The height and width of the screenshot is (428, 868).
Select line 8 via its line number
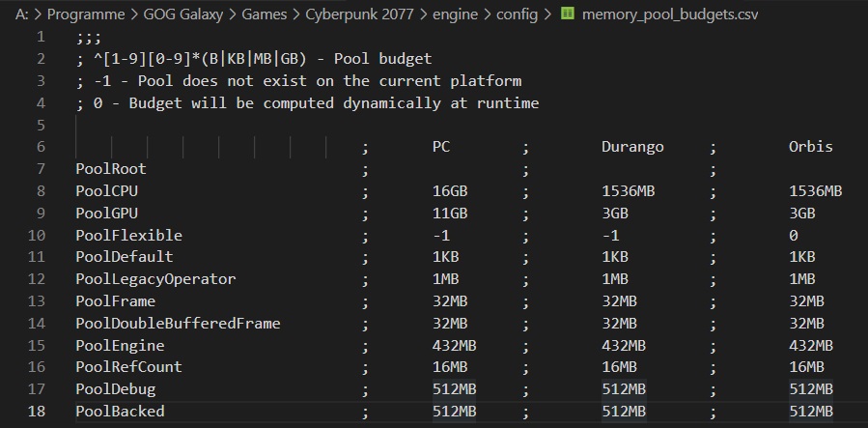[41, 190]
